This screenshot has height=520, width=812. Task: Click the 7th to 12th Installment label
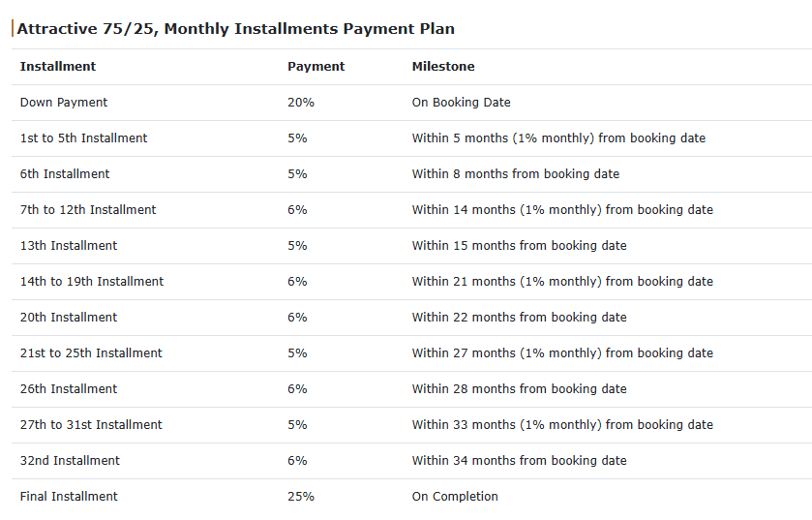click(88, 210)
